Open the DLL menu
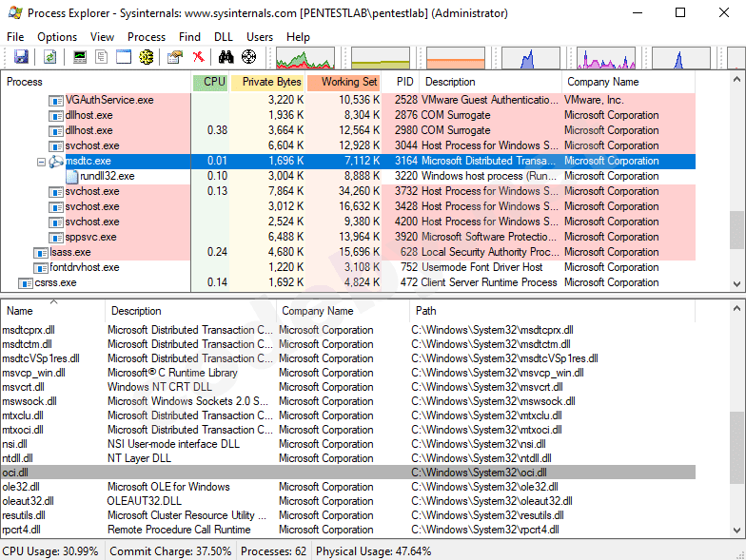Screen dimensions: 746x560 pyautogui.click(x=223, y=37)
